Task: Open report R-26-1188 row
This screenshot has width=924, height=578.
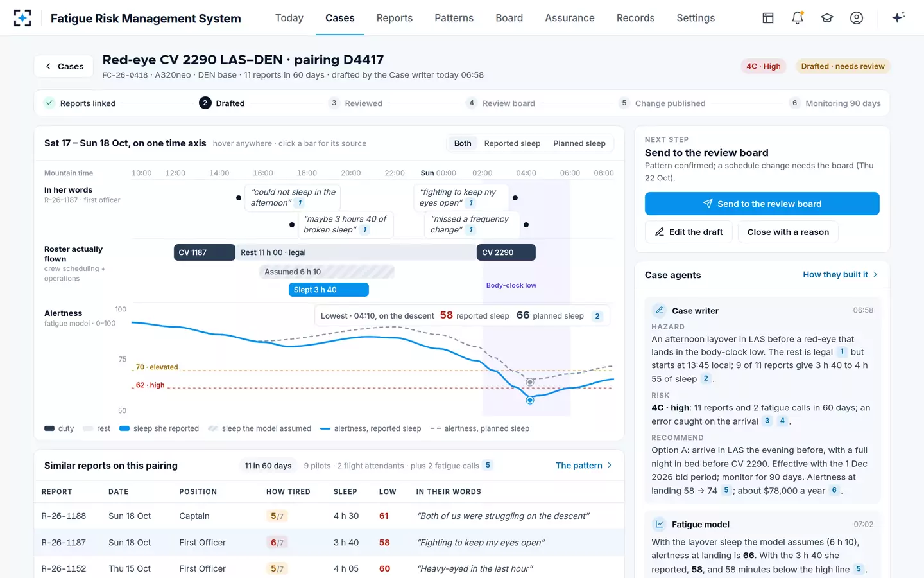Action: click(329, 516)
